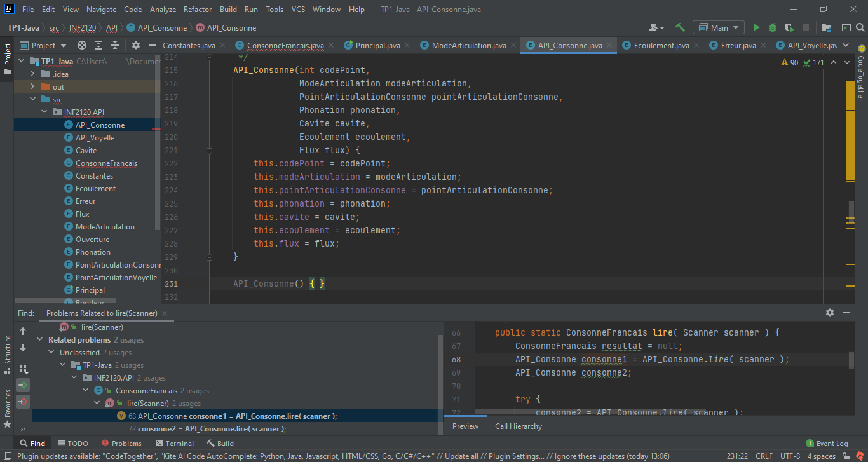This screenshot has height=462, width=868.
Task: Collapse all in the Project panel
Action: tap(115, 45)
